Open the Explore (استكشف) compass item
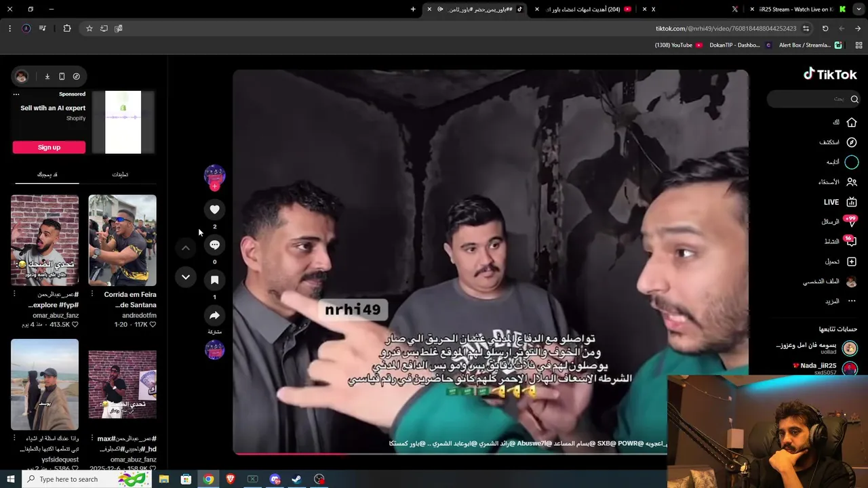 (x=838, y=142)
